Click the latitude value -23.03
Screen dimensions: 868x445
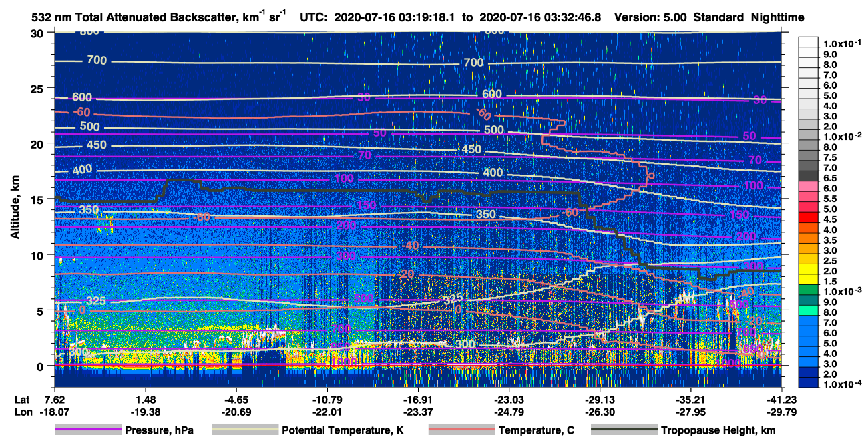pos(508,400)
